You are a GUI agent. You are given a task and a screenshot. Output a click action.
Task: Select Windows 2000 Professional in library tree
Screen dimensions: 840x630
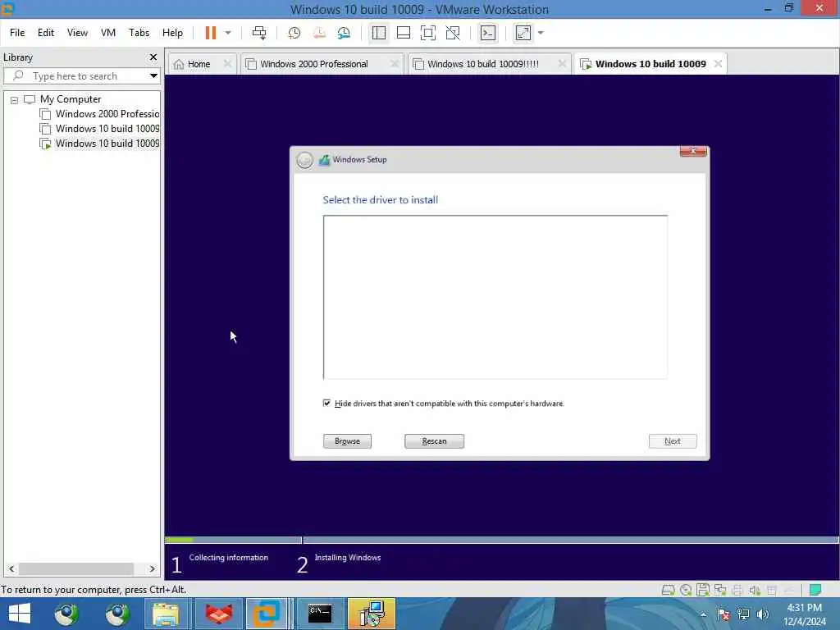click(x=99, y=114)
